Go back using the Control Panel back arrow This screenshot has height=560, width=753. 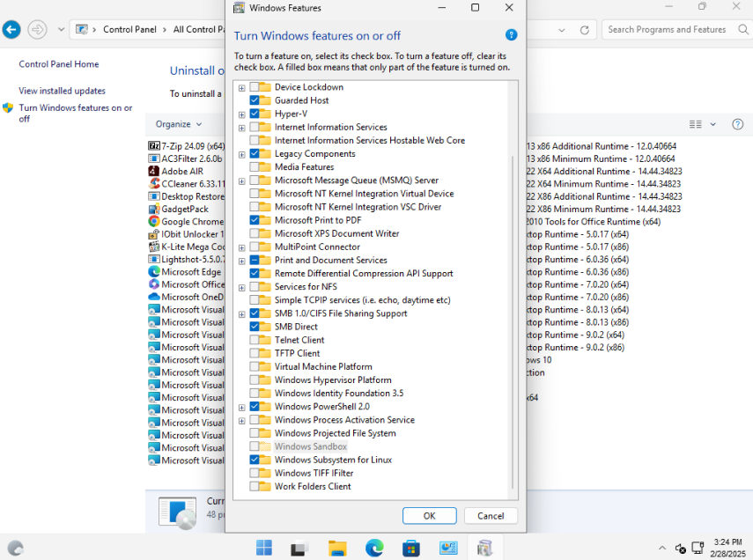pyautogui.click(x=11, y=29)
